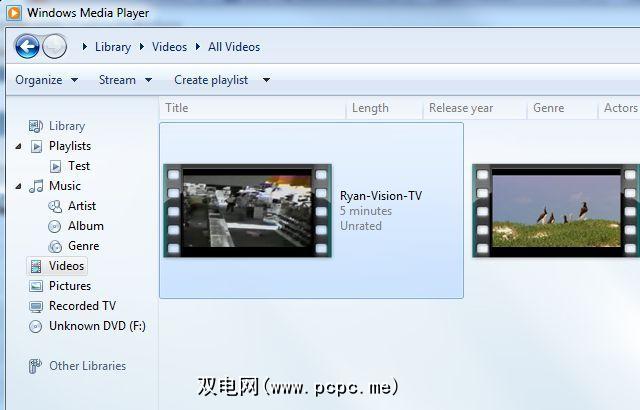Select Library in the navigation tree
640x410 pixels.
point(67,126)
